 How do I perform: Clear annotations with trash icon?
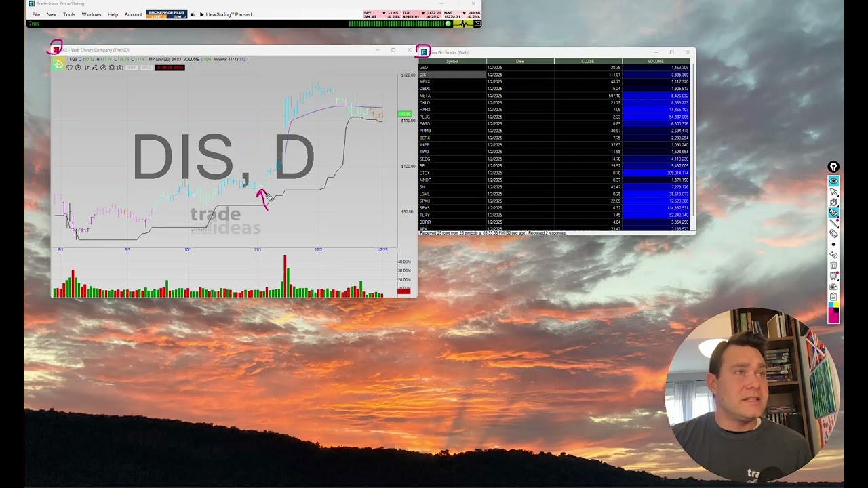[x=833, y=265]
